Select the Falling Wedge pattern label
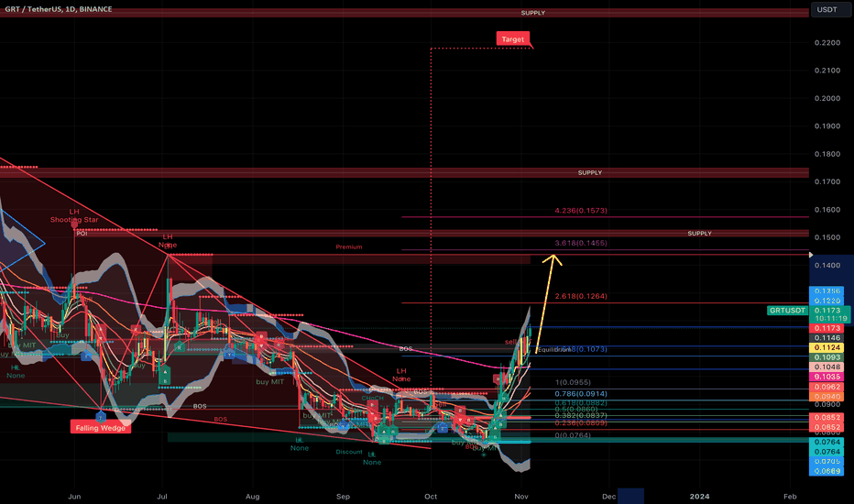 coord(100,428)
